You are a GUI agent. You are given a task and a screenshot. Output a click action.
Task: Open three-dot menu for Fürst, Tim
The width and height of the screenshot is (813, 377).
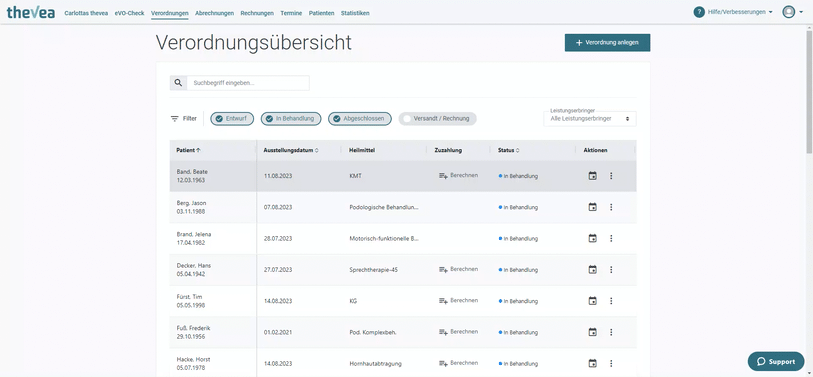pyautogui.click(x=611, y=301)
